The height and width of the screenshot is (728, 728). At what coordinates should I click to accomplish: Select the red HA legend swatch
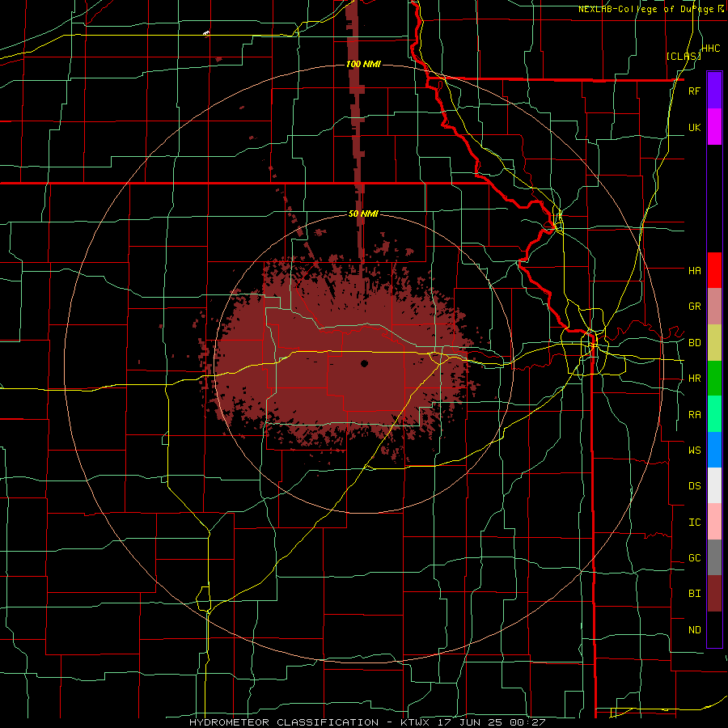coord(714,270)
